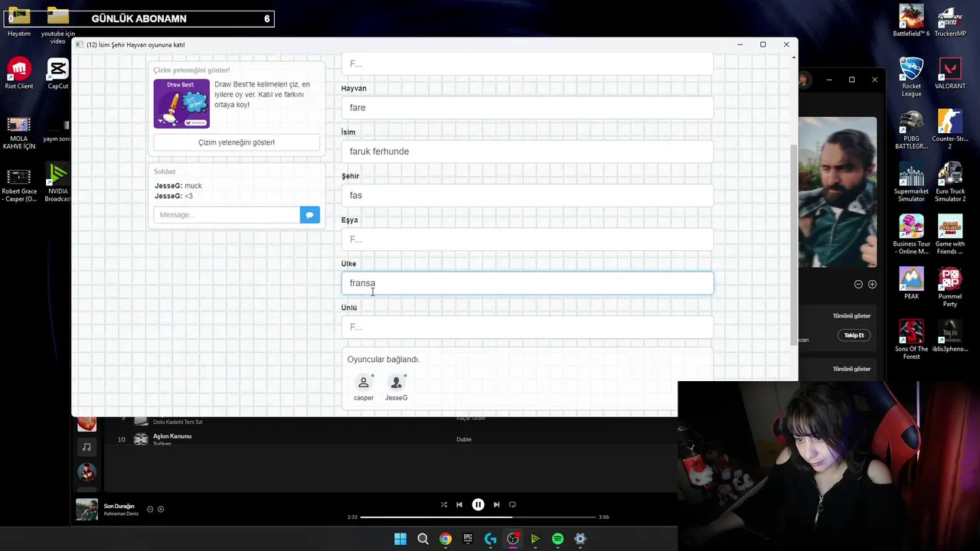Open Epic Games Launcher from the taskbar
This screenshot has height=551, width=980.
pyautogui.click(x=468, y=539)
